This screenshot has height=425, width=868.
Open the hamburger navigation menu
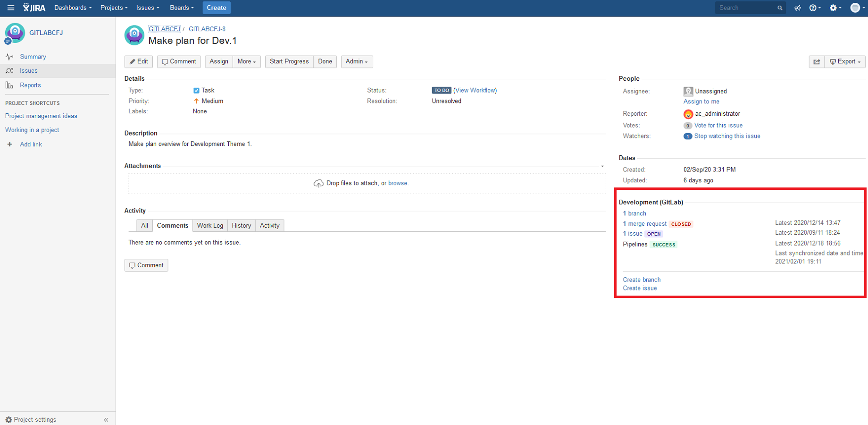point(11,8)
